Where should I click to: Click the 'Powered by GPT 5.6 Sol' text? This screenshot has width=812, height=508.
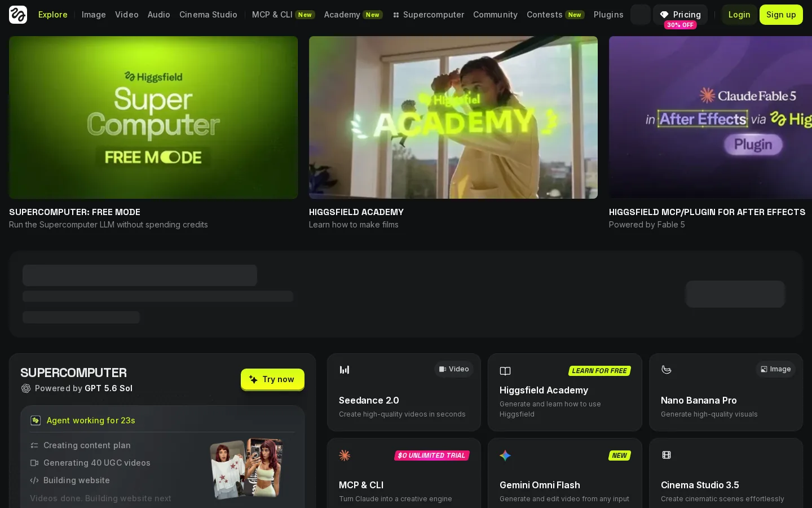pos(83,388)
